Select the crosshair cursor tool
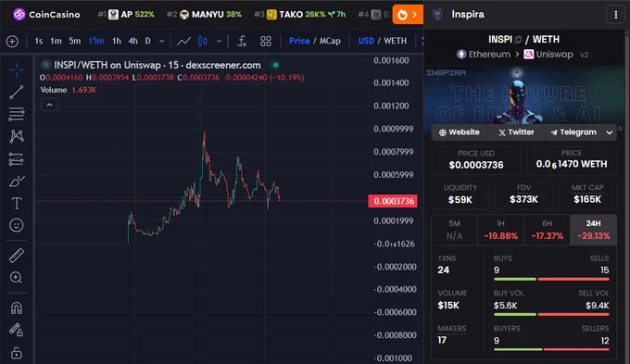 [x=17, y=70]
